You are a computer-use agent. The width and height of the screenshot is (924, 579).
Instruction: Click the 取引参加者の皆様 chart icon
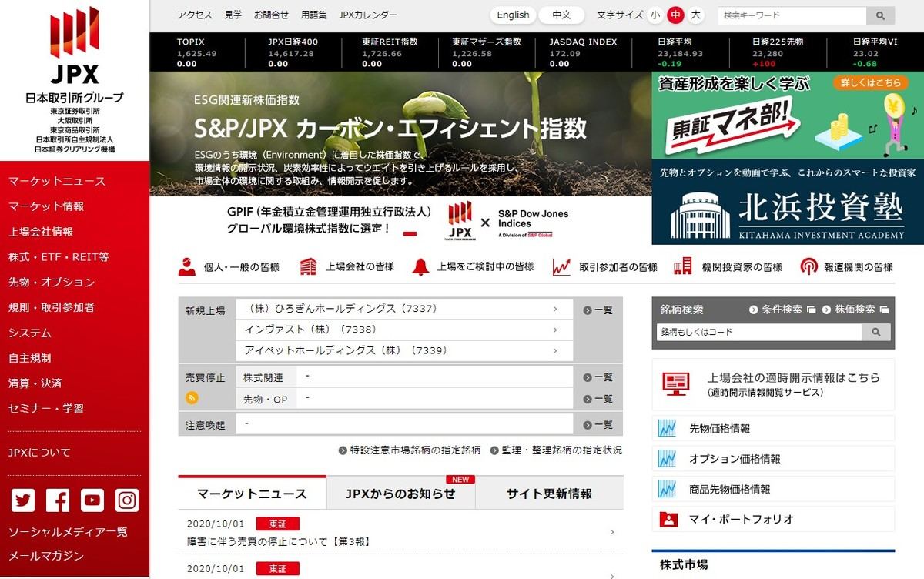(x=561, y=266)
